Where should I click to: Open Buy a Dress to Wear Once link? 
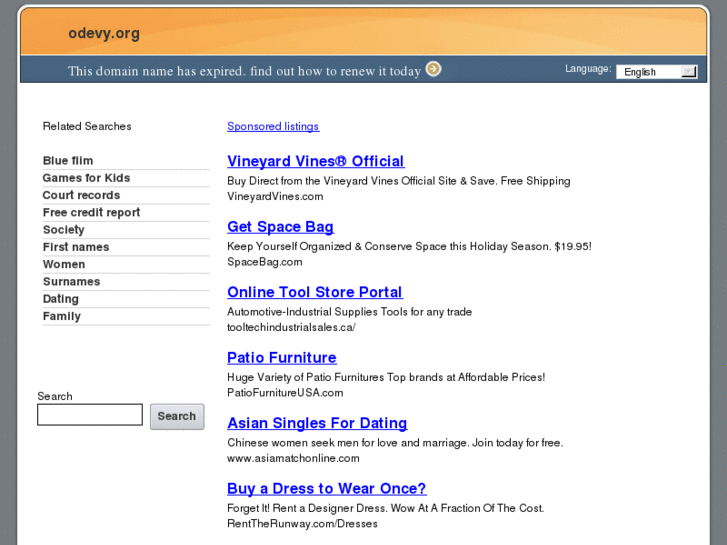tap(326, 488)
